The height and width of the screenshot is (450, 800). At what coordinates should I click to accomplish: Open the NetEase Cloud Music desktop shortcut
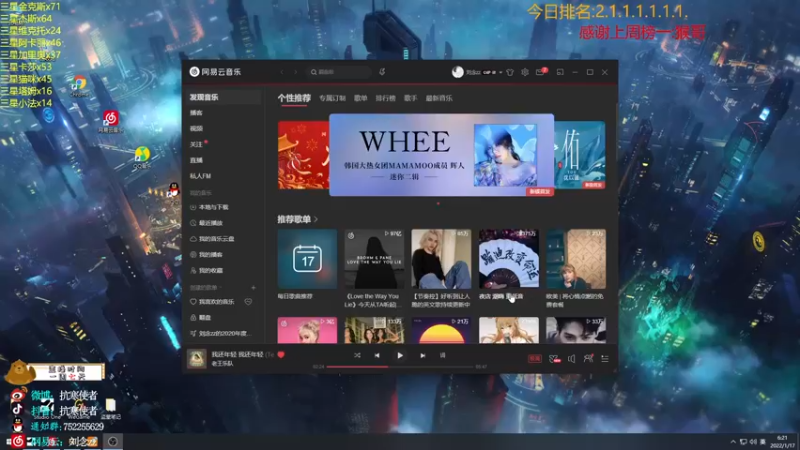point(111,121)
